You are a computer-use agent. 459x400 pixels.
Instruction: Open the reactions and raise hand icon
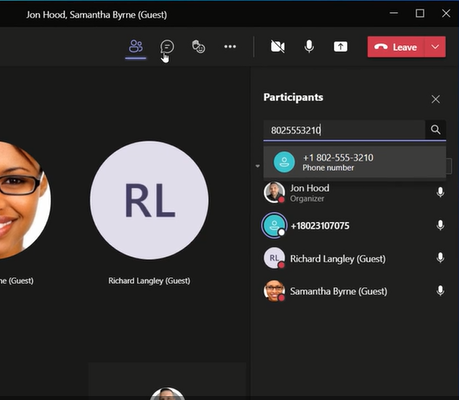(x=198, y=47)
